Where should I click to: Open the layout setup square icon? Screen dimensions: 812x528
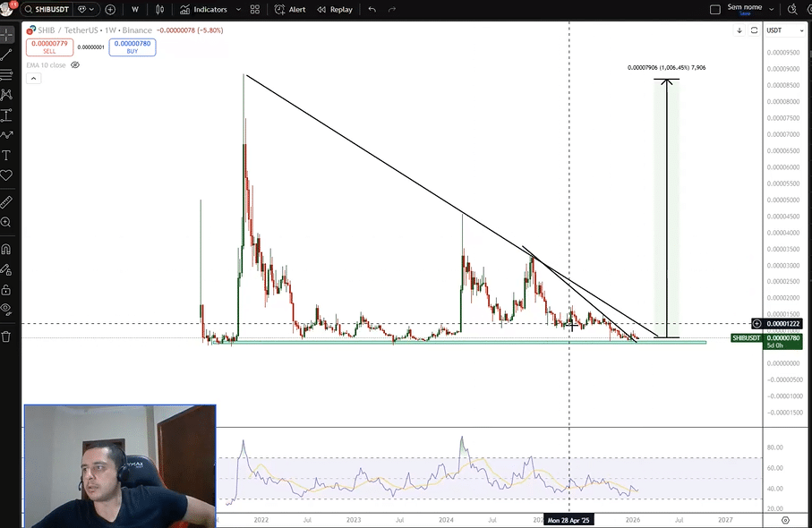(x=715, y=9)
